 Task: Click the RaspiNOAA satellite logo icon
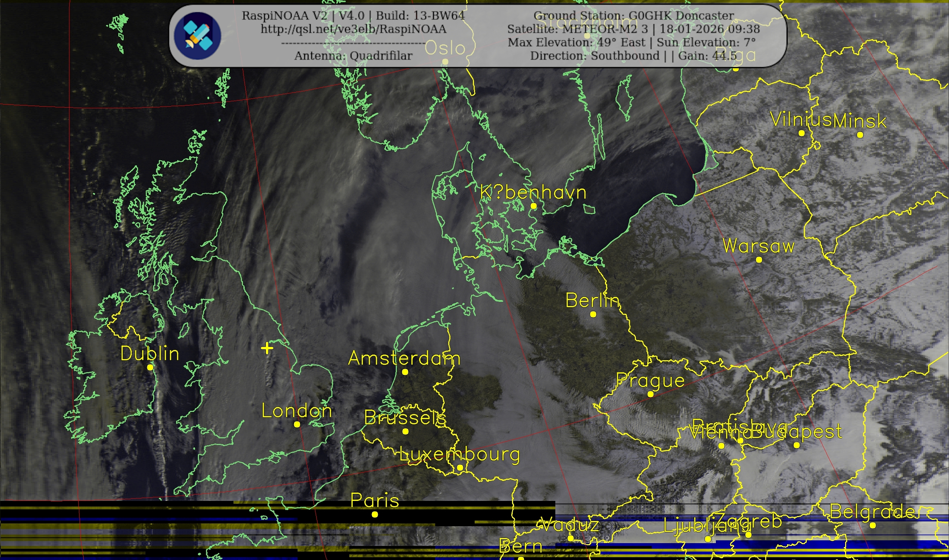[197, 36]
